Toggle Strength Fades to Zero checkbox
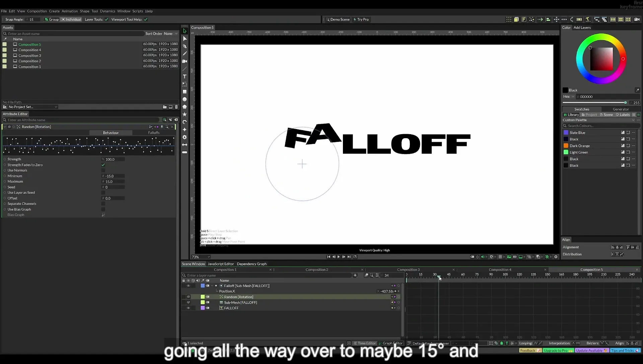Image resolution: width=643 pixels, height=364 pixels. (x=103, y=165)
